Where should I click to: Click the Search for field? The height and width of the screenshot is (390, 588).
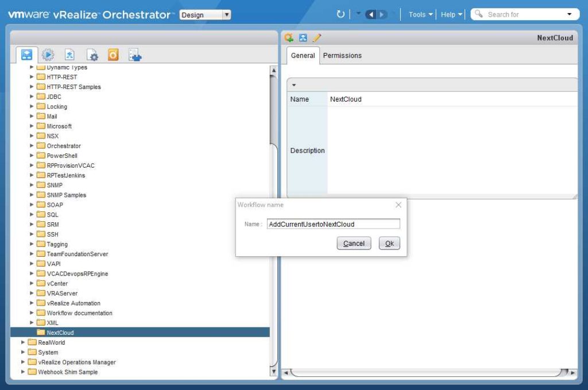coord(525,14)
